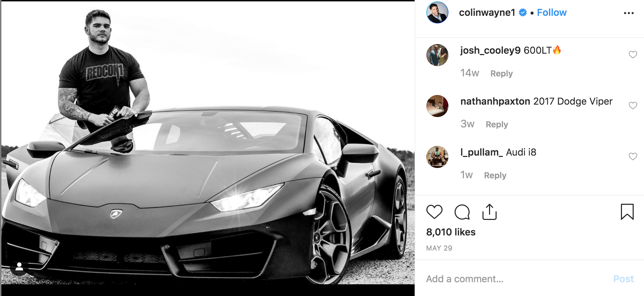Like nathanhpaxton's Dodge Viper comment
The width and height of the screenshot is (644, 296).
[x=633, y=106]
